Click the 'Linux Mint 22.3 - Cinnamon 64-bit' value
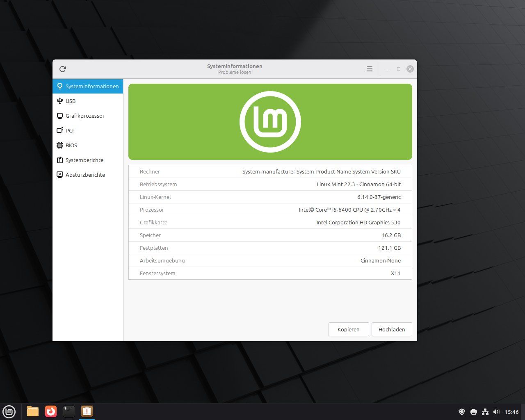 tap(358, 184)
